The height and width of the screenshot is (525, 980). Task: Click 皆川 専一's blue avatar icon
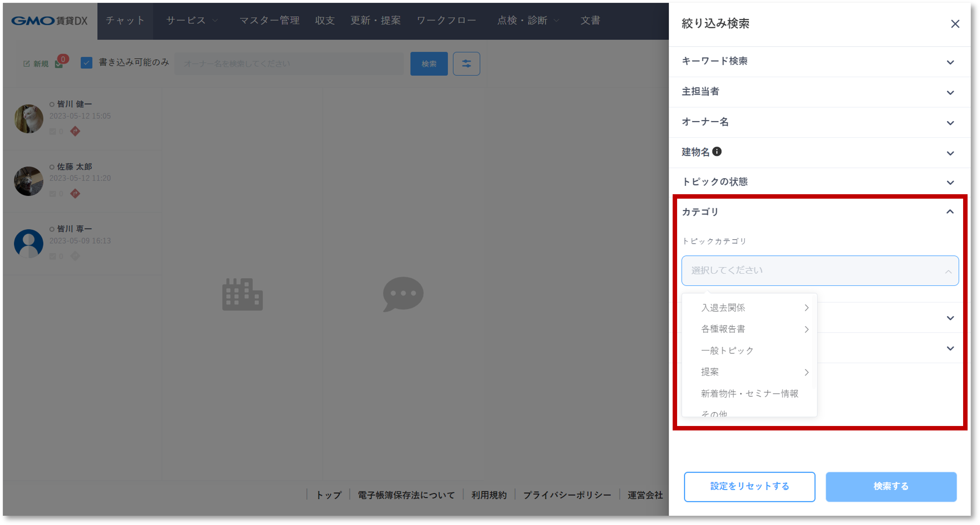coord(29,243)
